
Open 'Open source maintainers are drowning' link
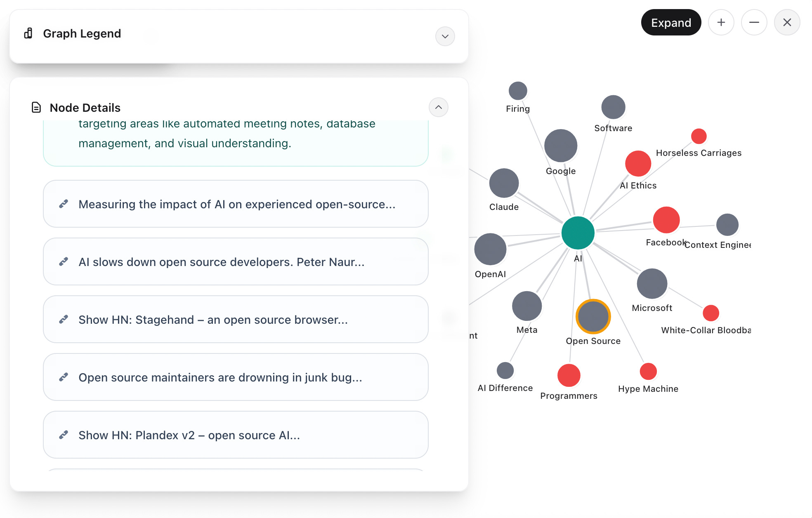(220, 377)
